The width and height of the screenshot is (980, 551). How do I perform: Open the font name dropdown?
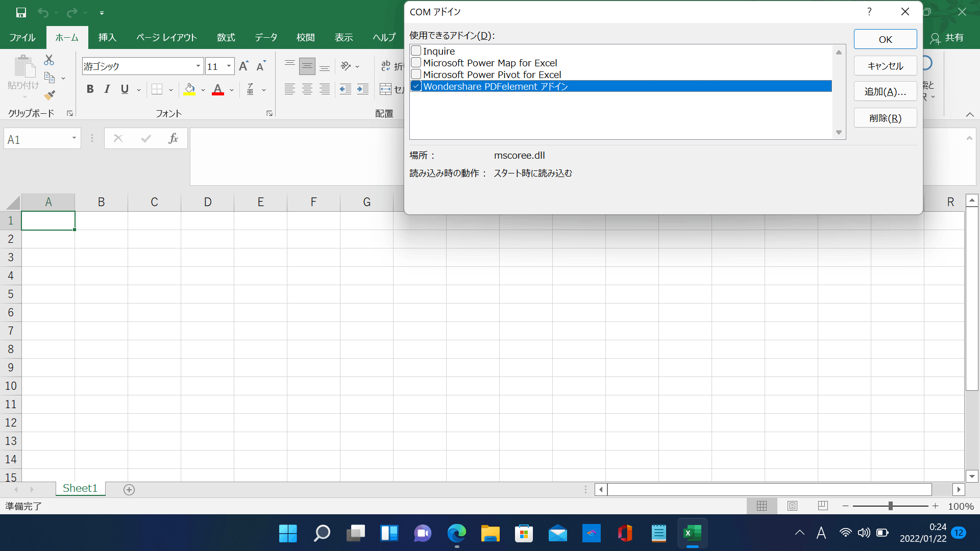[198, 66]
